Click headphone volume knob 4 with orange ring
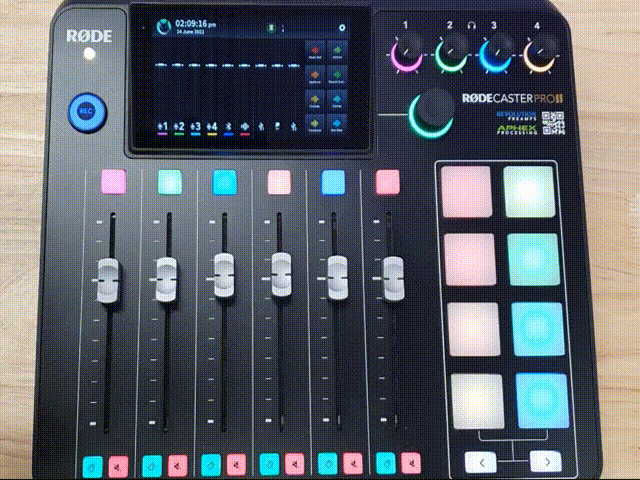Screen dimensions: 640x480 (x=541, y=53)
